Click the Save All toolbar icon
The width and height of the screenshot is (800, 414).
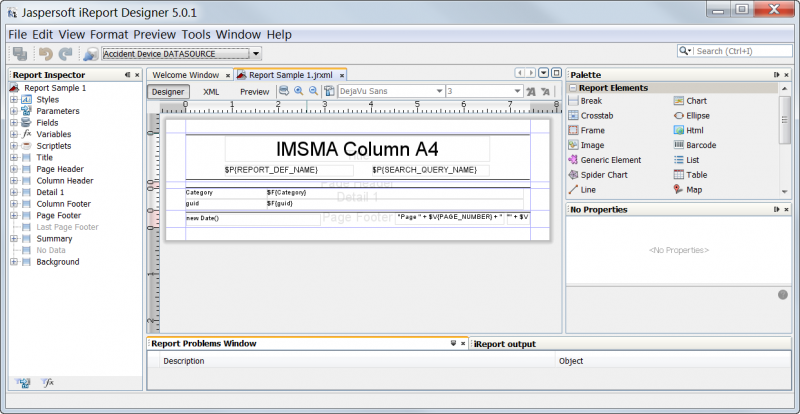20,52
